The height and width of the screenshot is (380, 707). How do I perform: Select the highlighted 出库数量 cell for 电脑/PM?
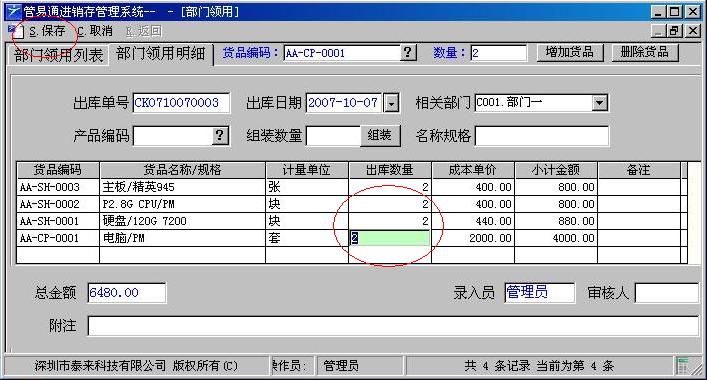[x=390, y=238]
